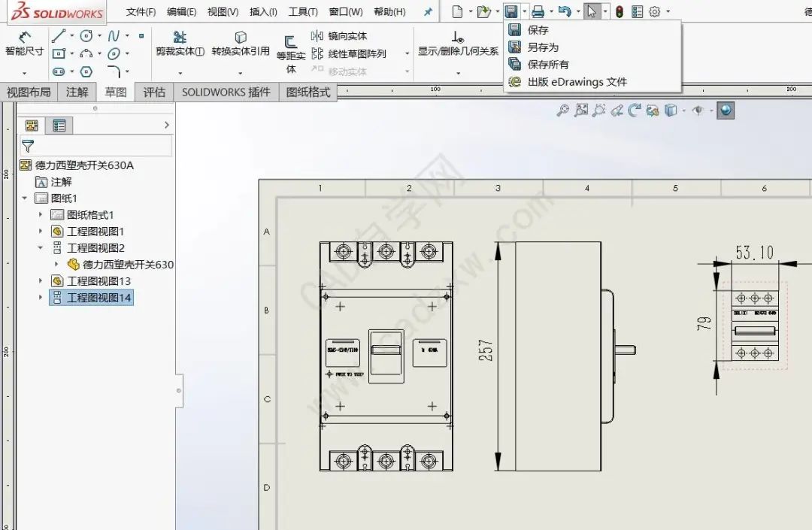Toggle the FeatureManager filter funnel
Image resolution: width=812 pixels, height=530 pixels.
coord(28,146)
